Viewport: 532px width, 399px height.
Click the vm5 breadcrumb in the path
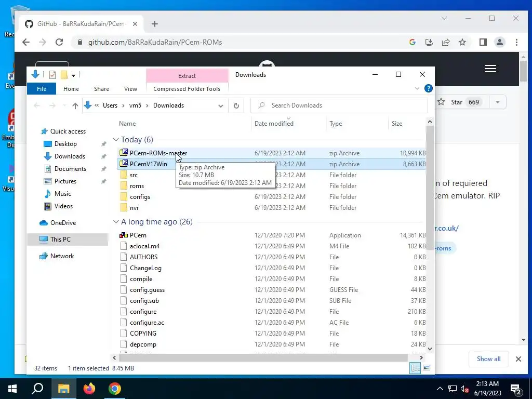[135, 105]
